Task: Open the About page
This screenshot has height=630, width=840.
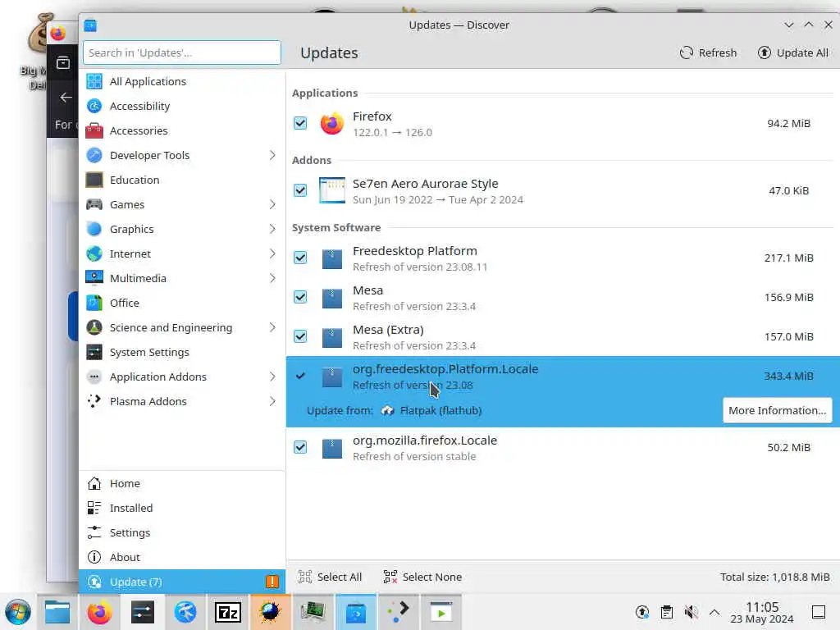Action: pyautogui.click(x=182, y=557)
